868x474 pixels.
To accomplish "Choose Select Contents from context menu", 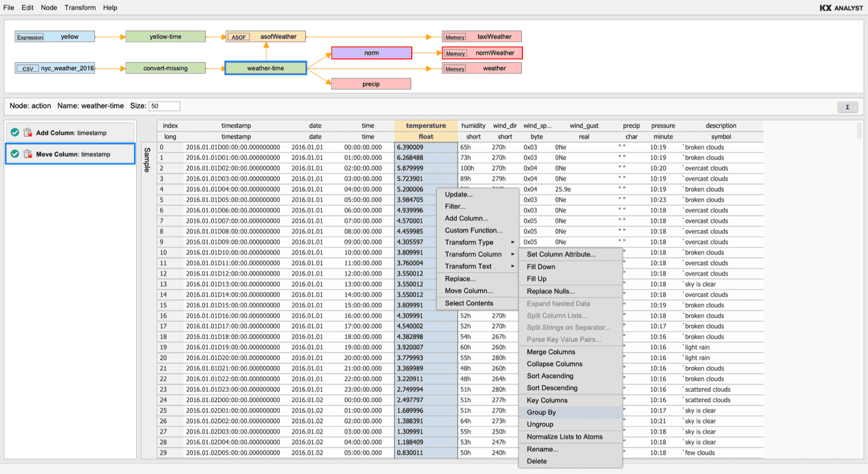I will (477, 303).
